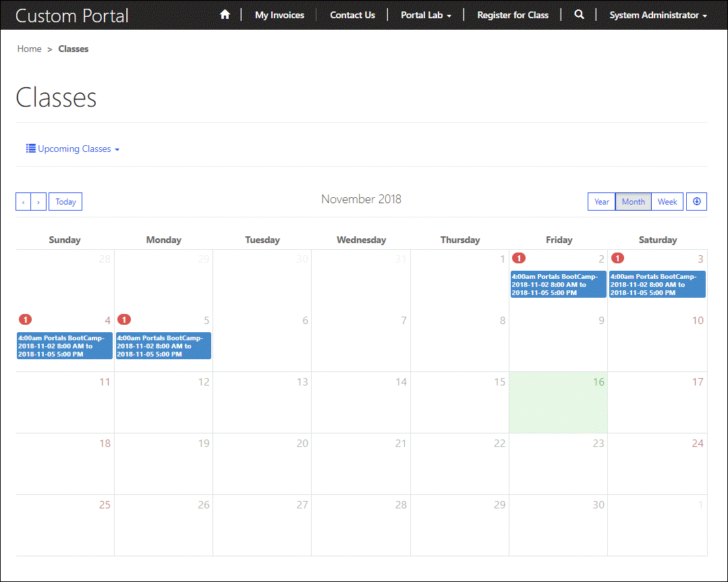Go to next month arrow
Viewport: 728px width, 582px height.
click(x=39, y=202)
